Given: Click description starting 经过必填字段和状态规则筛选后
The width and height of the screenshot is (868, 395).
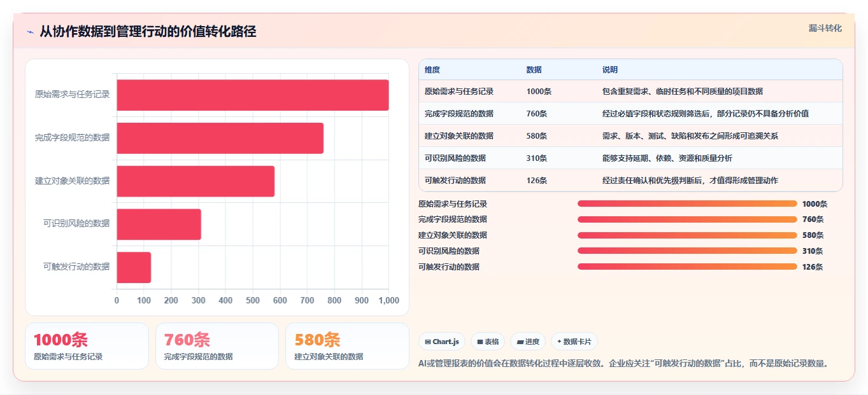Looking at the screenshot, I should tap(706, 114).
